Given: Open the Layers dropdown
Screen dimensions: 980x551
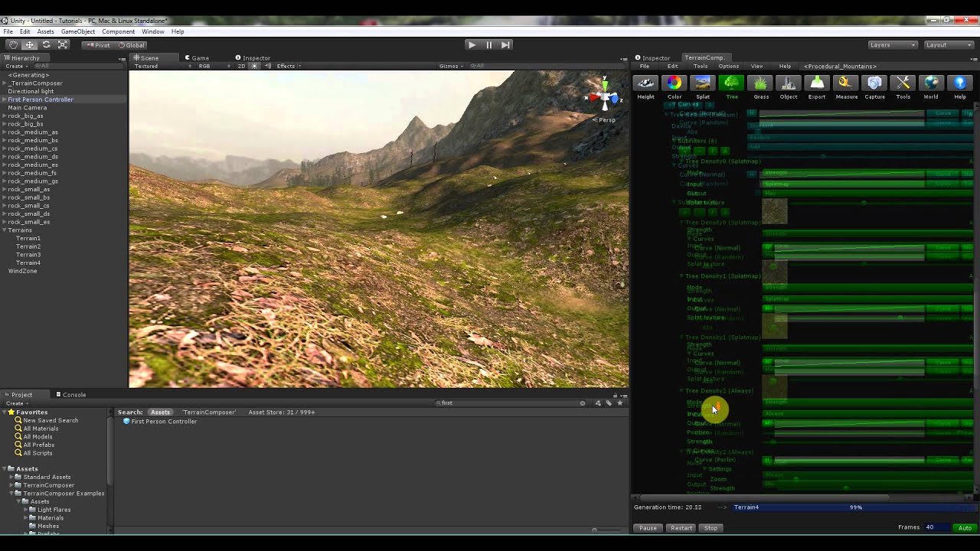Looking at the screenshot, I should point(892,45).
